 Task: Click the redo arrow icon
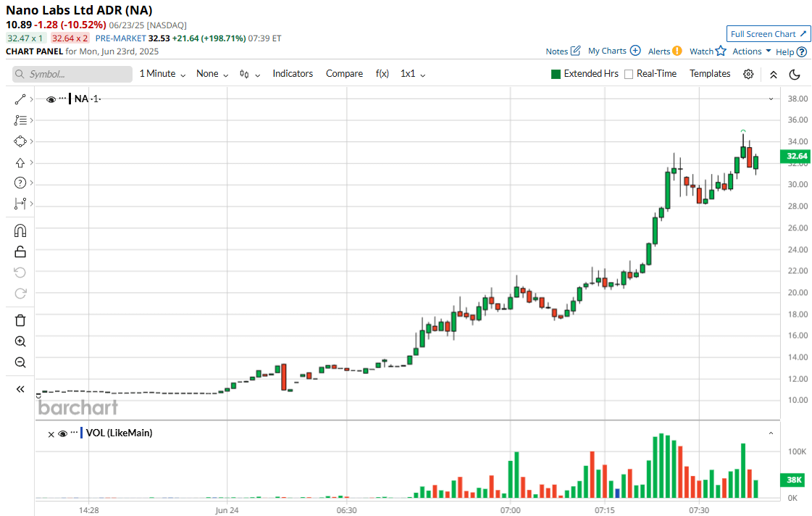click(20, 294)
